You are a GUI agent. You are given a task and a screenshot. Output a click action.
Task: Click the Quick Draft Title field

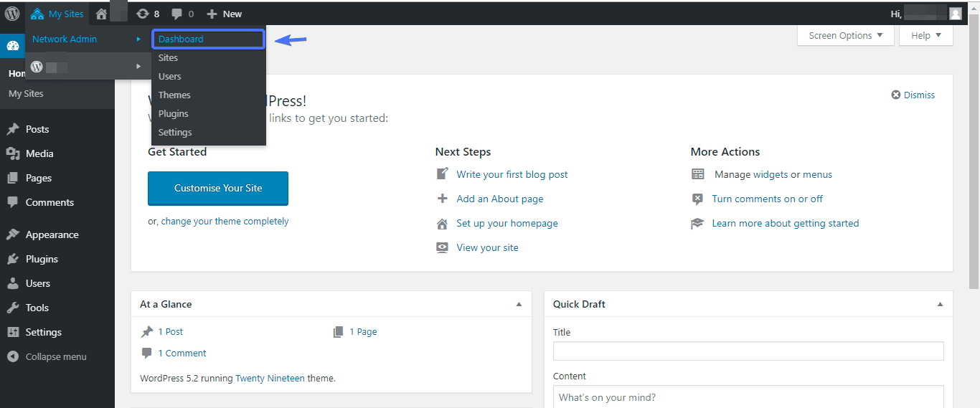click(748, 351)
